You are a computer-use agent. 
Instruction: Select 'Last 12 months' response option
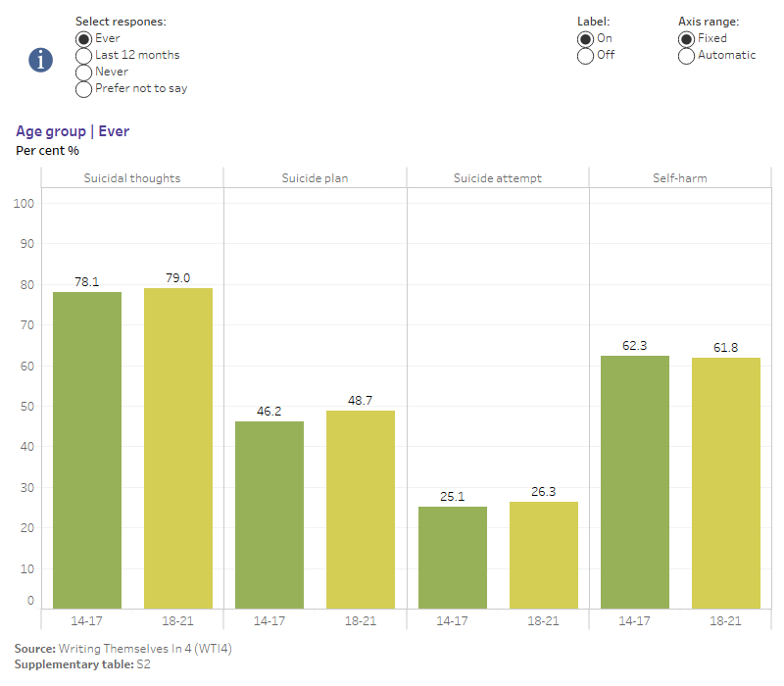click(x=84, y=55)
